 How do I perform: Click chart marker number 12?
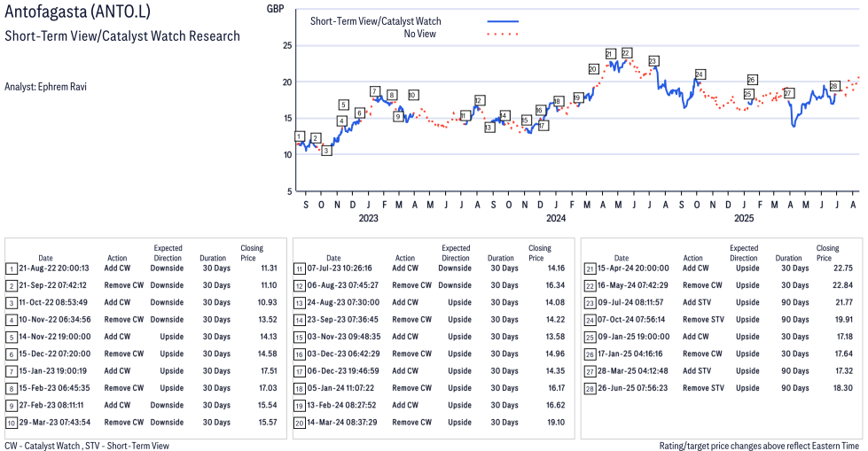coord(480,100)
